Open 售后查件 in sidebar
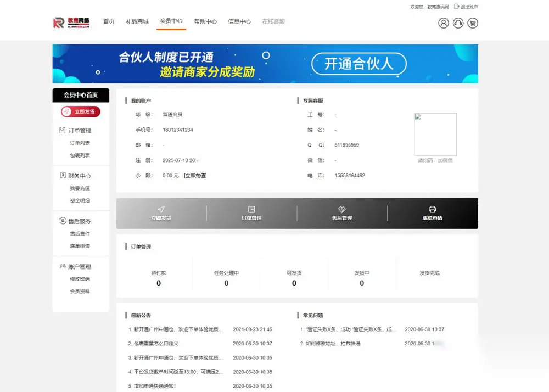 coord(80,233)
